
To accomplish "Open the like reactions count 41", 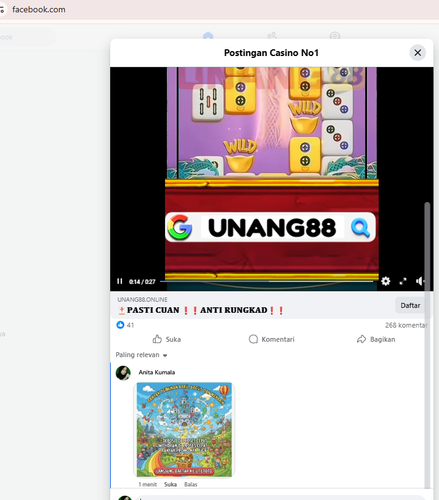I will [125, 325].
